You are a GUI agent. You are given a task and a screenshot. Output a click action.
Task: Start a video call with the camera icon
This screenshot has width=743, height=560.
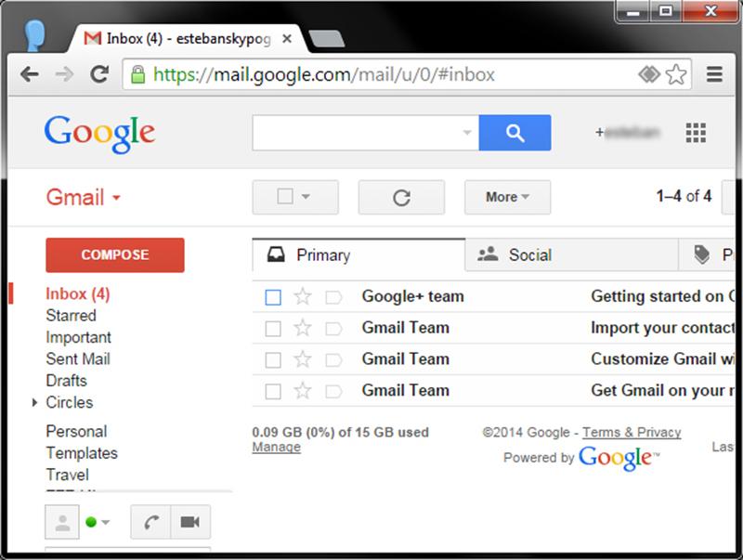[x=190, y=522]
